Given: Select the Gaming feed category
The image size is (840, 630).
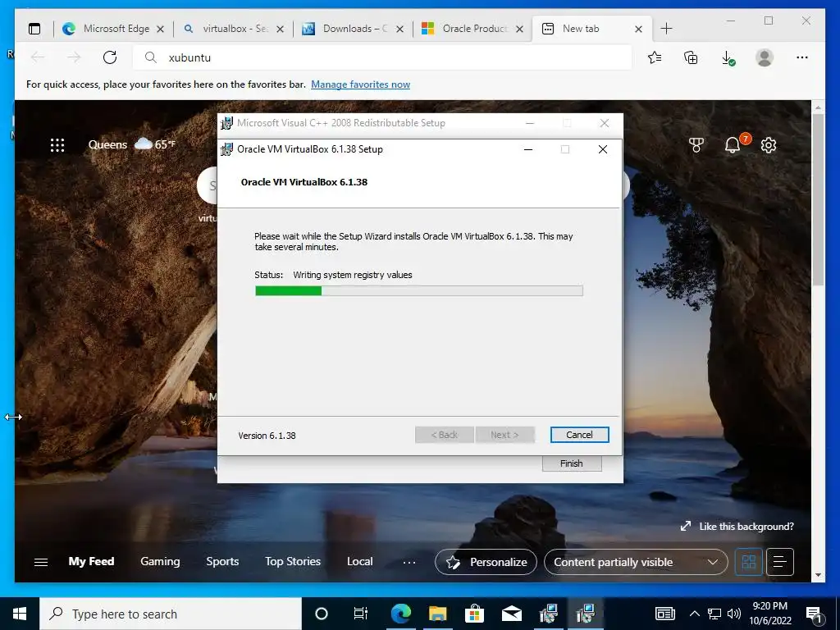Looking at the screenshot, I should 160,561.
